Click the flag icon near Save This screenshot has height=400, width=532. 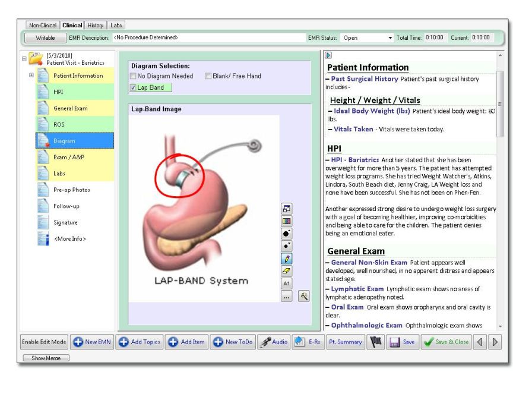click(x=377, y=342)
